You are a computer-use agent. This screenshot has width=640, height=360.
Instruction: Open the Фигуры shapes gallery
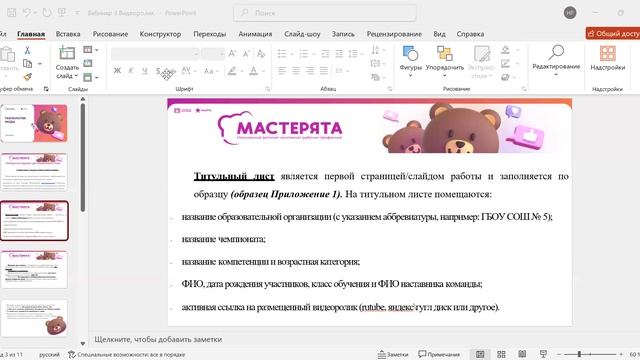tap(410, 60)
